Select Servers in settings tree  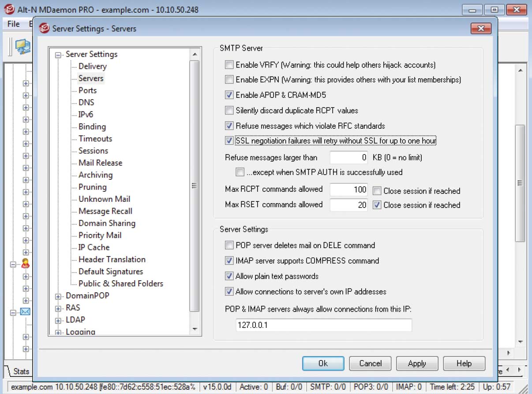click(x=91, y=78)
